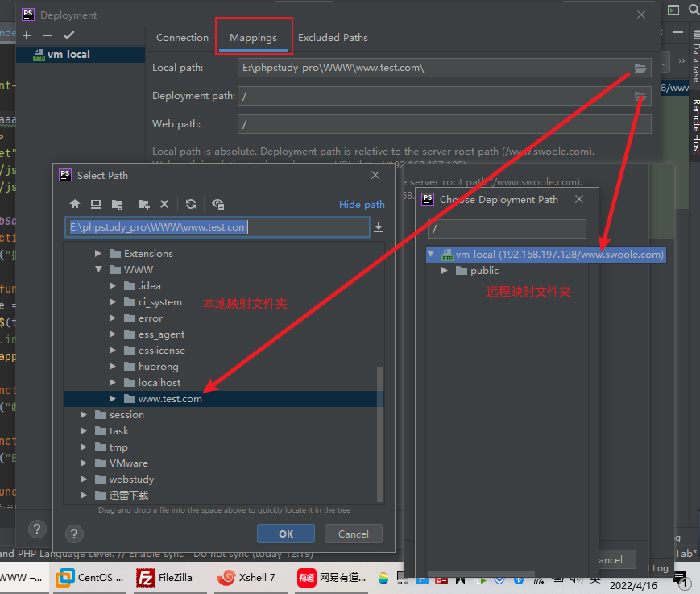Add a new deployment server with plus icon
The image size is (700, 594).
[x=27, y=35]
